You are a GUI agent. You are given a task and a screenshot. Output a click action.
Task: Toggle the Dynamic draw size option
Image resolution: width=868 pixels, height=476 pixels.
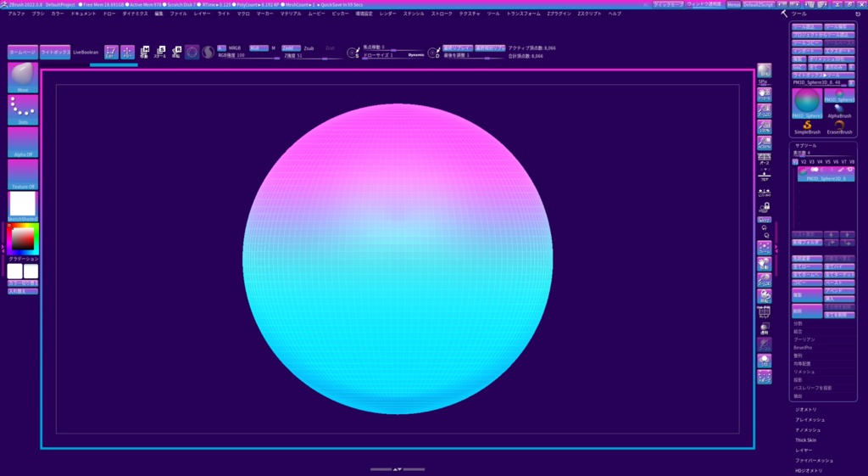(415, 54)
